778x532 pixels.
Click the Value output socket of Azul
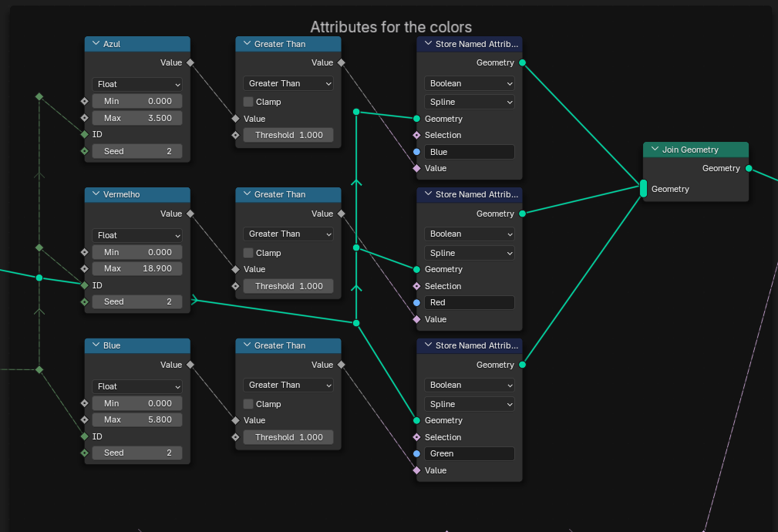click(x=190, y=62)
